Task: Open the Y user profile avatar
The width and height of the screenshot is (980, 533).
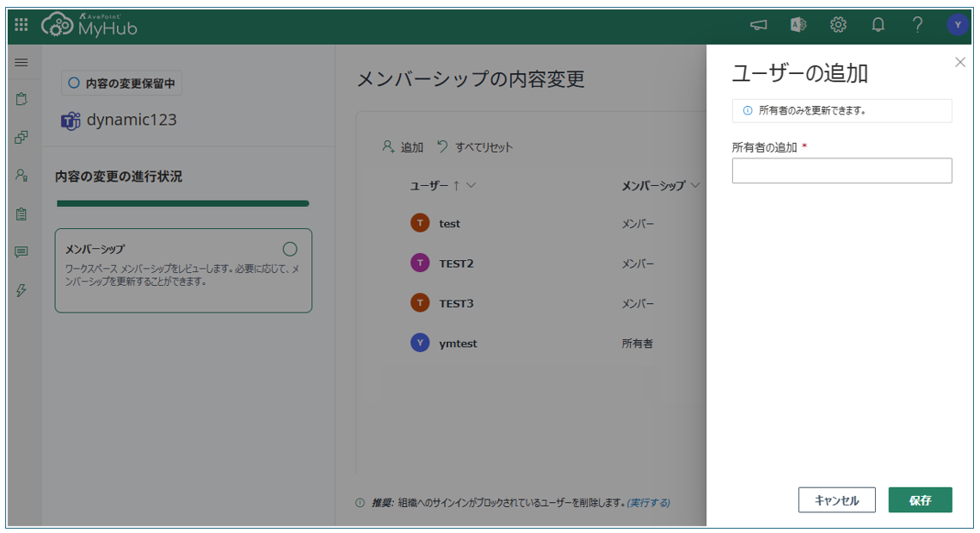Action: point(958,24)
